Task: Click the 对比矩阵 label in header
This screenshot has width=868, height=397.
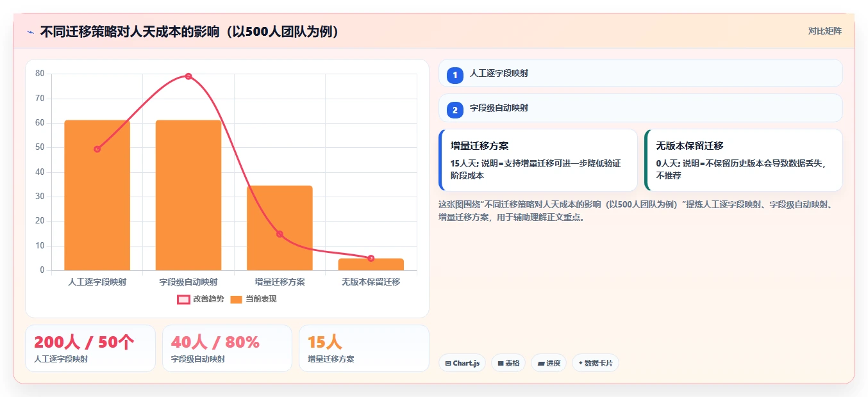Action: [824, 31]
